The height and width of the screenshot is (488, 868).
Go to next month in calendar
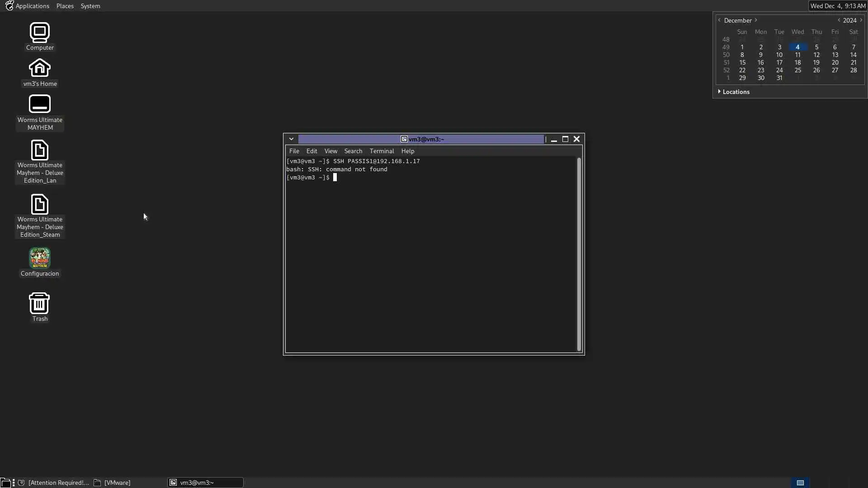pyautogui.click(x=756, y=20)
